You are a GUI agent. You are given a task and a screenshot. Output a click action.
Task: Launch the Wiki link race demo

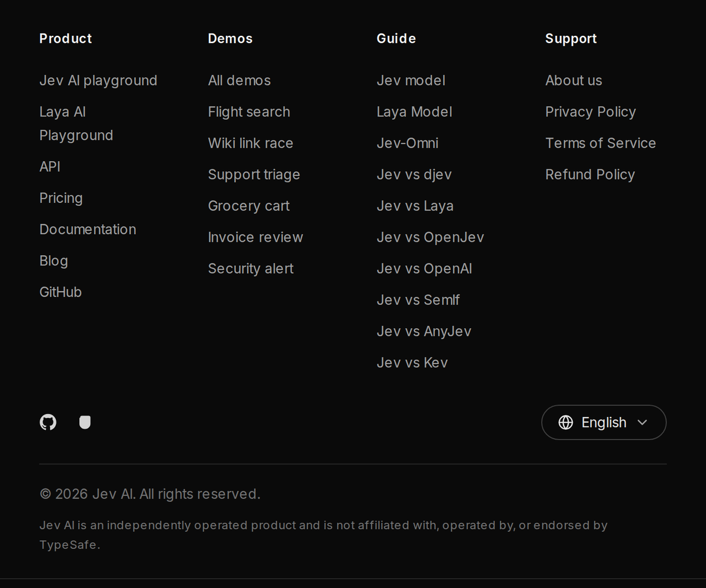click(251, 143)
